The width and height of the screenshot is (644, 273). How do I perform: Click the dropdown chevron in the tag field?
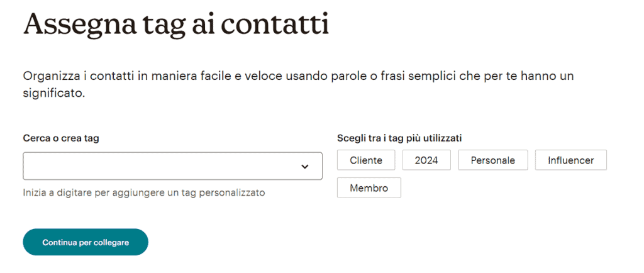[x=305, y=166]
